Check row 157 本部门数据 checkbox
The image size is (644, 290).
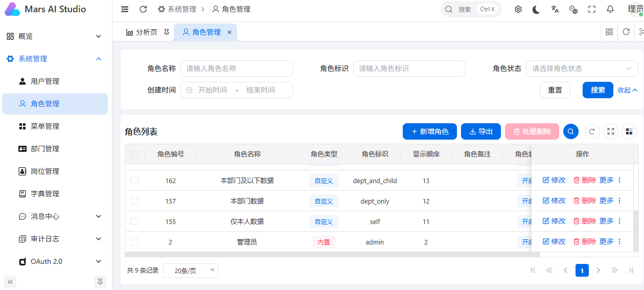[135, 201]
